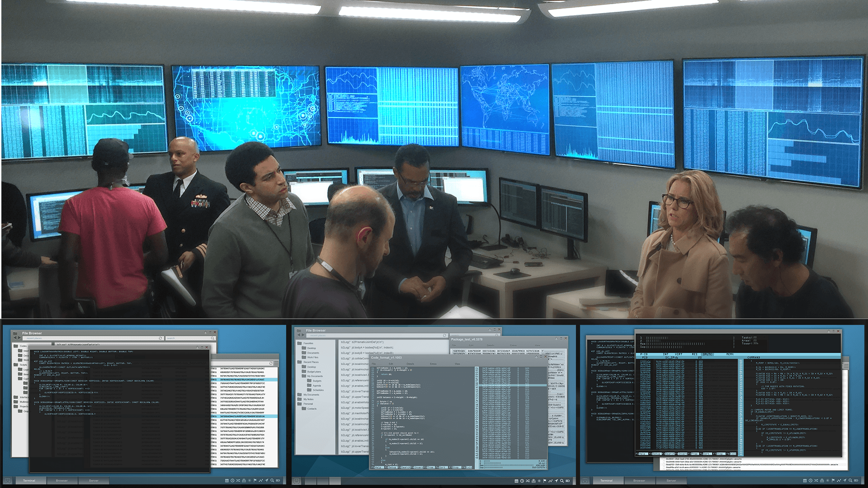Switch to Server tab on right desktop taskbar

pos(671,480)
